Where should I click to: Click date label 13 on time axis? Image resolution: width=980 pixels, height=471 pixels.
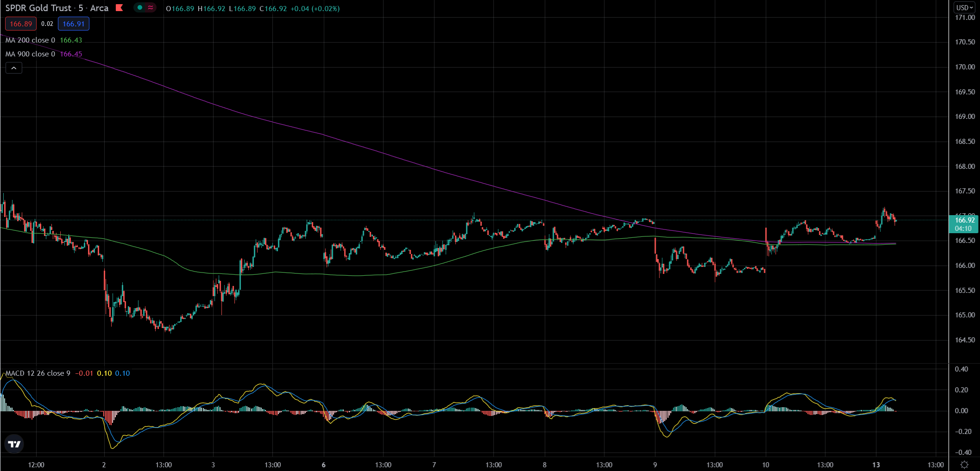tap(876, 465)
